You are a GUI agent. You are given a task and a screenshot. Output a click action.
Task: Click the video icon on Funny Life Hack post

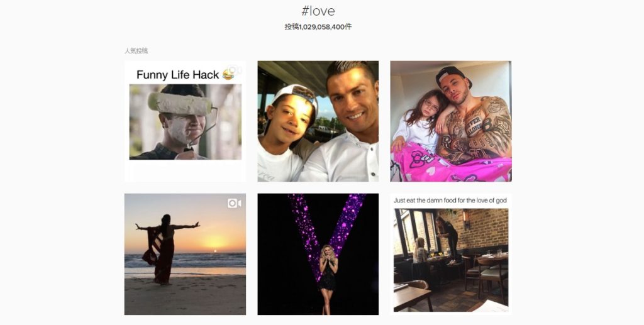235,70
